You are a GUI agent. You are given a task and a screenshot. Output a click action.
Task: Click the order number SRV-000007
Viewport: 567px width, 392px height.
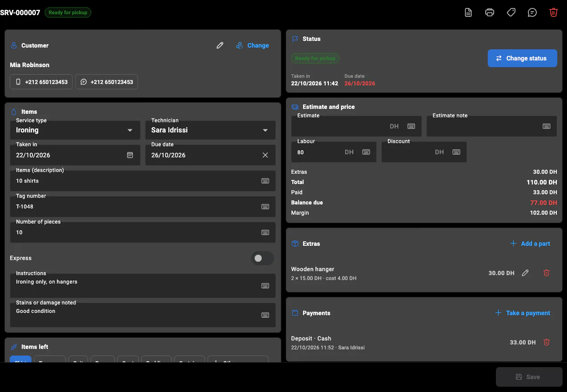coord(20,12)
